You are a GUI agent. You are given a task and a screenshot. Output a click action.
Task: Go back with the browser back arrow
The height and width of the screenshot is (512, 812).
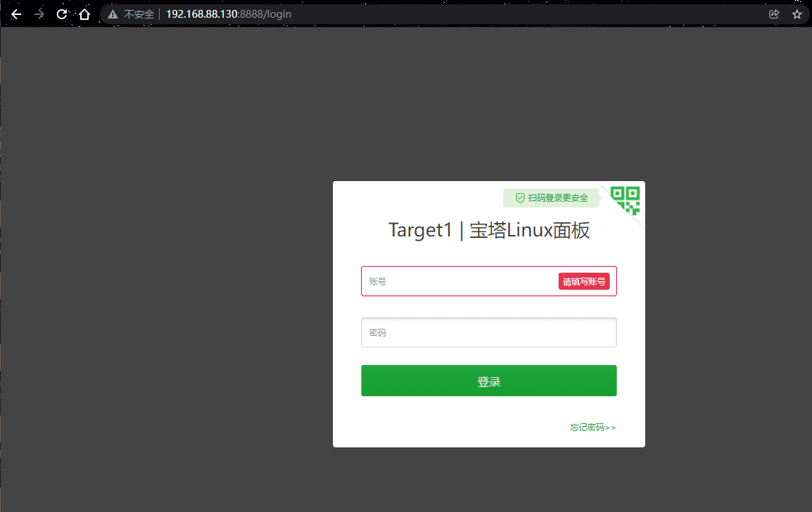tap(16, 14)
